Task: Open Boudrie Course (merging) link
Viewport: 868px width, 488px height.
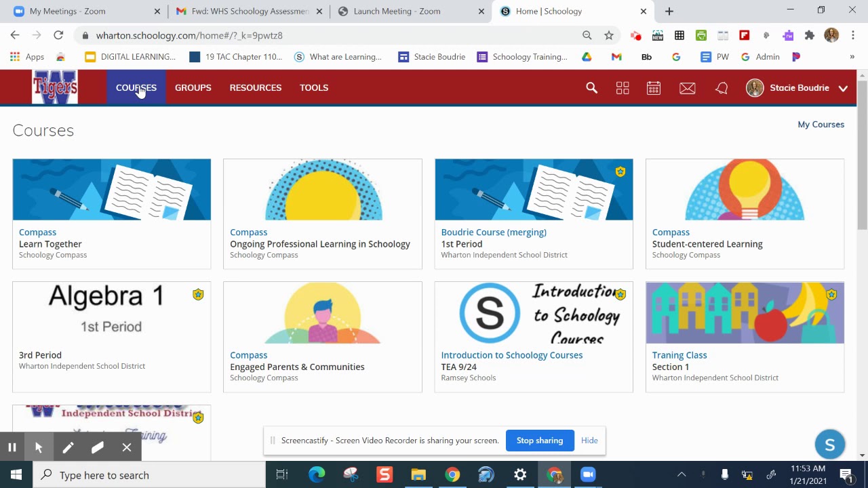Action: tap(494, 232)
